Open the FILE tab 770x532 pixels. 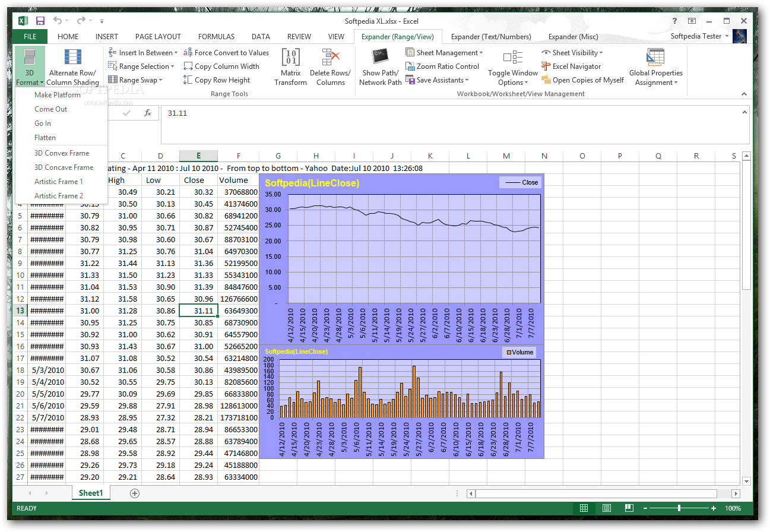(30, 37)
